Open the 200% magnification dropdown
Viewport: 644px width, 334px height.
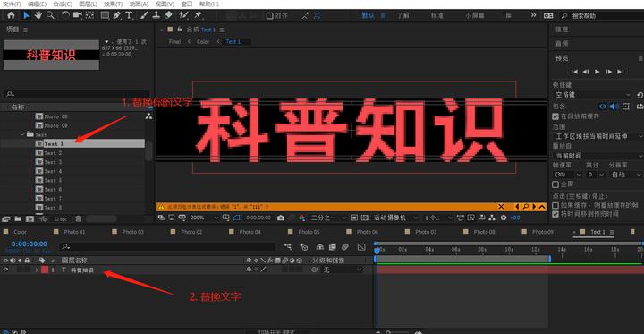(204, 218)
